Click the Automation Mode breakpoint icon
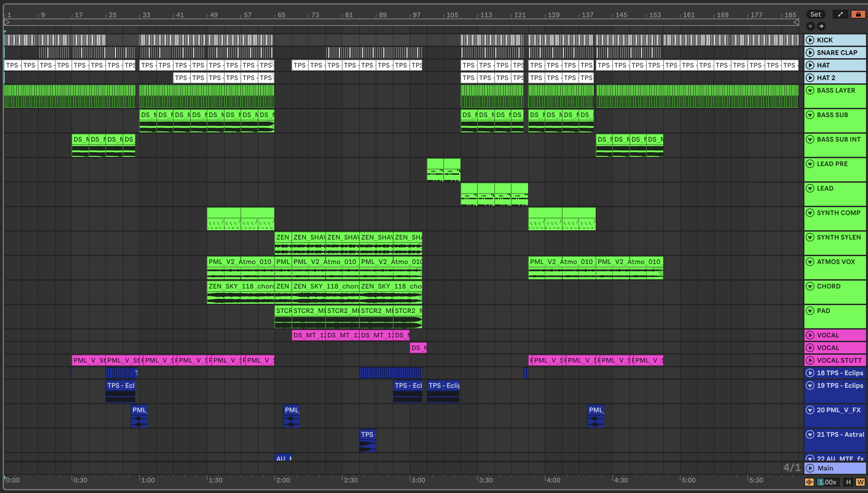The image size is (868, 493). click(x=840, y=14)
